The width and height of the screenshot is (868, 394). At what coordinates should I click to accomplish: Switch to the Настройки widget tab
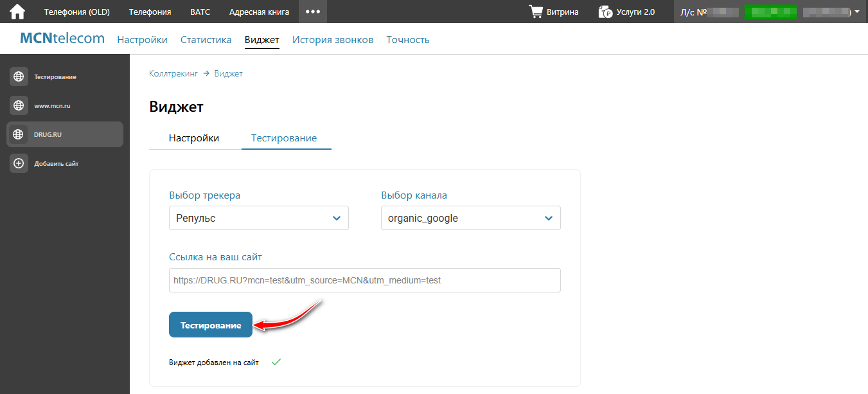[x=194, y=138]
